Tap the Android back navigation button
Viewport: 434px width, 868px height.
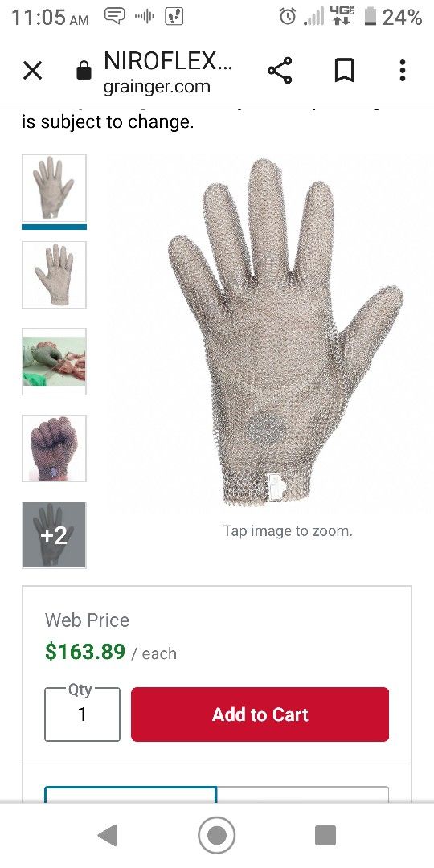(x=108, y=835)
